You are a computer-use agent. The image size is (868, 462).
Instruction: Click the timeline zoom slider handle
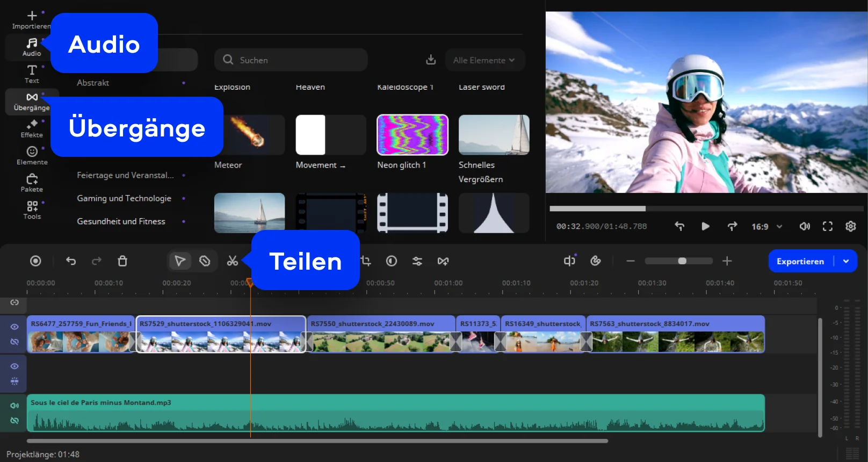tap(682, 261)
